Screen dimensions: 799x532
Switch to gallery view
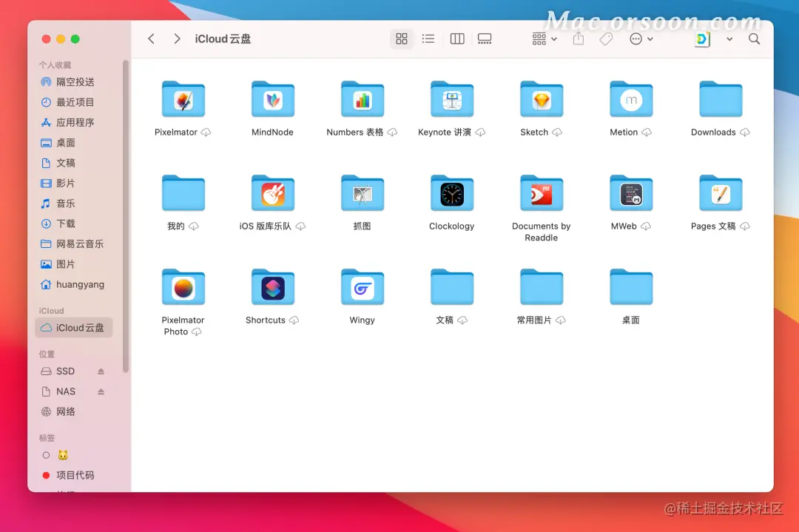click(x=485, y=38)
